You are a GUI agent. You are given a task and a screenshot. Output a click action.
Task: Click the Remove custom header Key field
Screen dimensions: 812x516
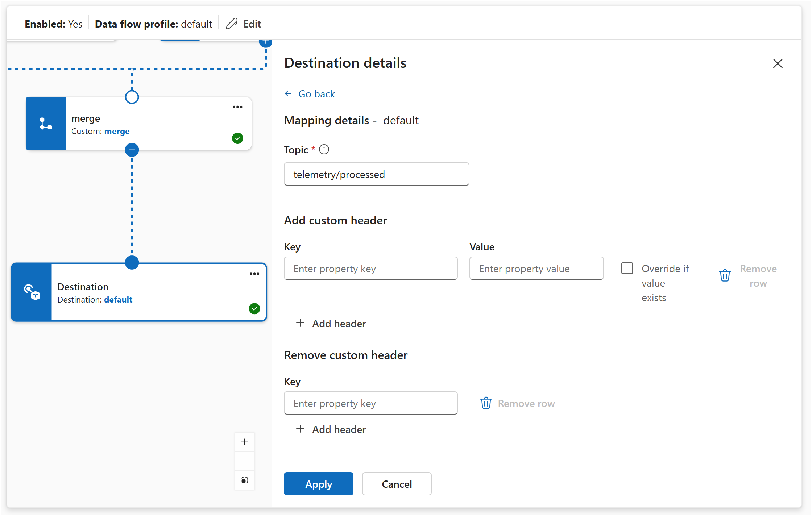point(370,403)
